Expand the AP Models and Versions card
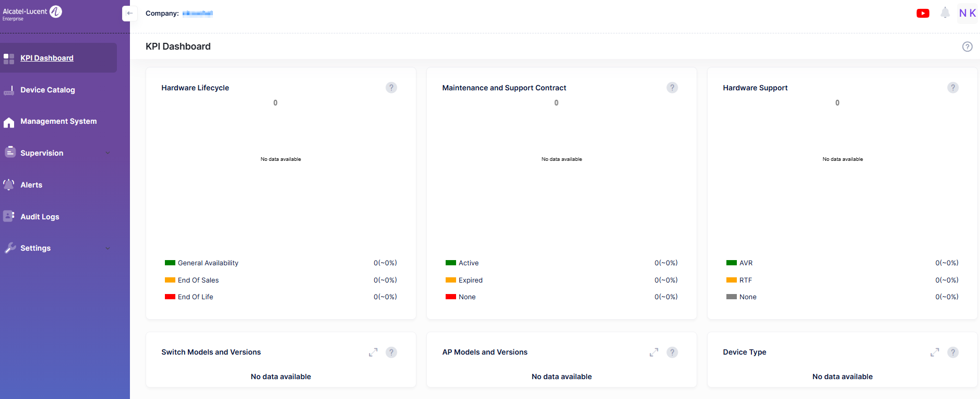Image resolution: width=980 pixels, height=399 pixels. [654, 353]
